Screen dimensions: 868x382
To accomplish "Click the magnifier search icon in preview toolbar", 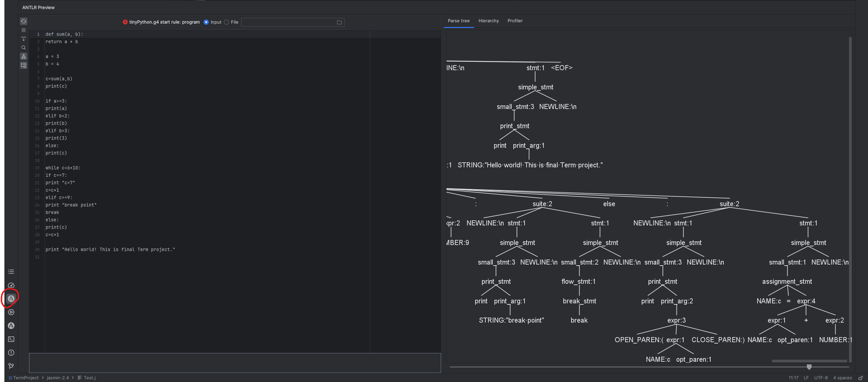I will pos(24,48).
